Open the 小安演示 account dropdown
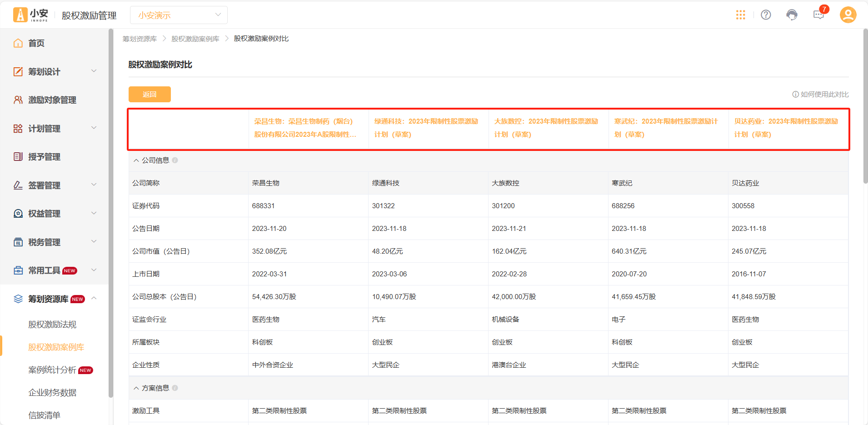This screenshot has height=425, width=868. 179,15
